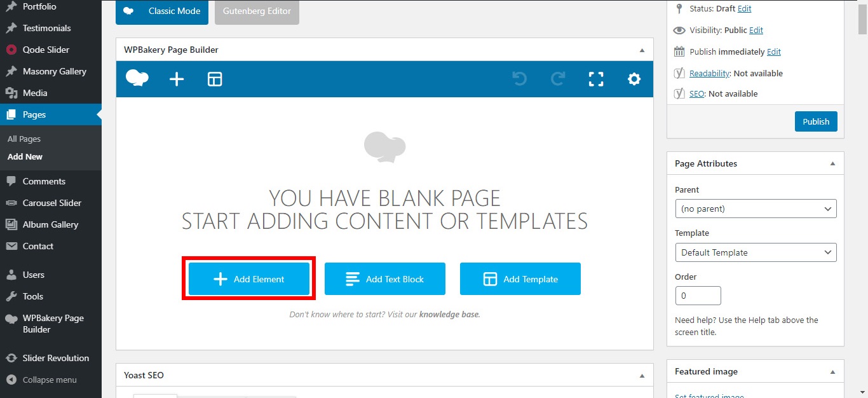The height and width of the screenshot is (398, 868).
Task: Click the redo arrow in builder toolbar
Action: coord(558,79)
